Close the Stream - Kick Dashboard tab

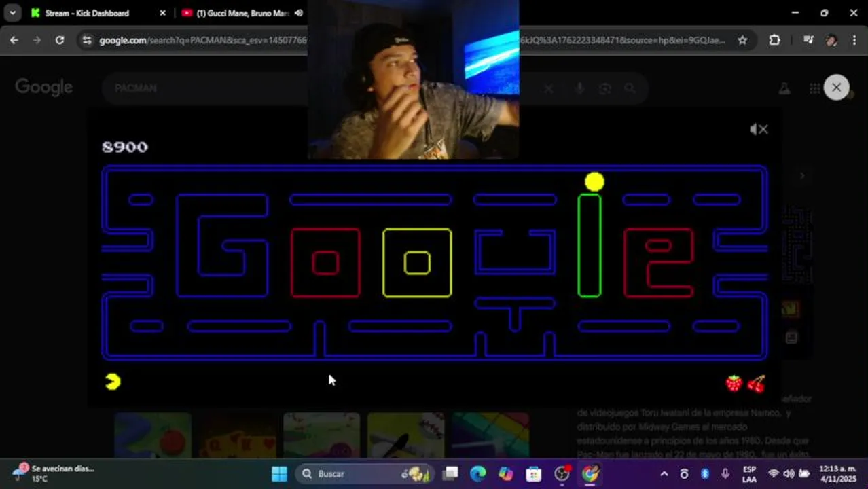tap(162, 13)
